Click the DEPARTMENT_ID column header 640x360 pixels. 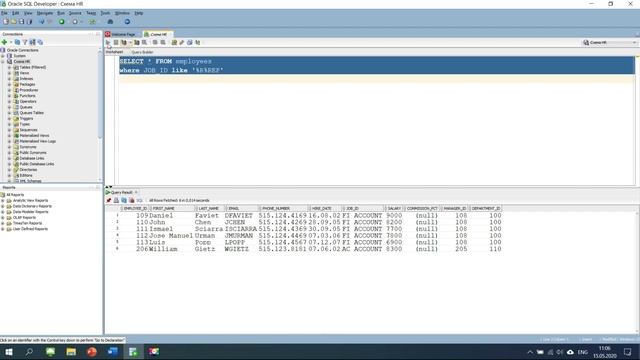pos(485,209)
